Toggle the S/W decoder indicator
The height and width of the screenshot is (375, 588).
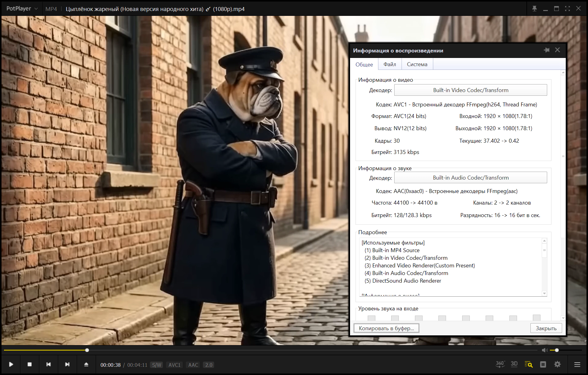pyautogui.click(x=157, y=365)
